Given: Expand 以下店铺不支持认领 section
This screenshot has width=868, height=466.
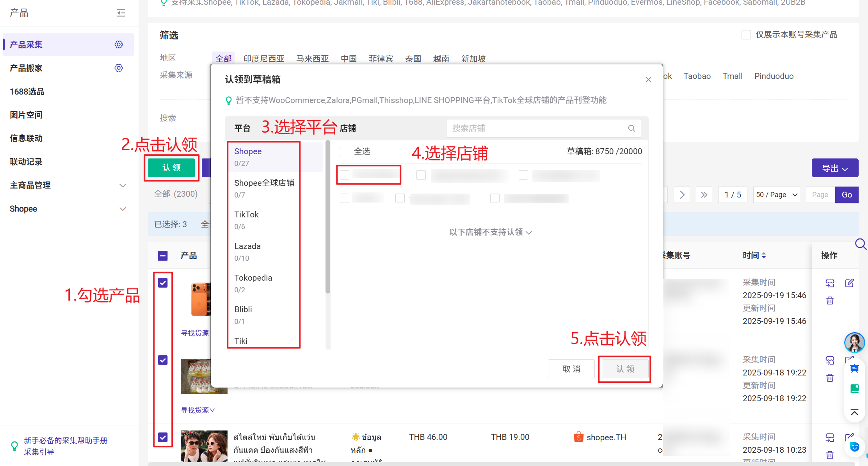Looking at the screenshot, I should coord(491,232).
